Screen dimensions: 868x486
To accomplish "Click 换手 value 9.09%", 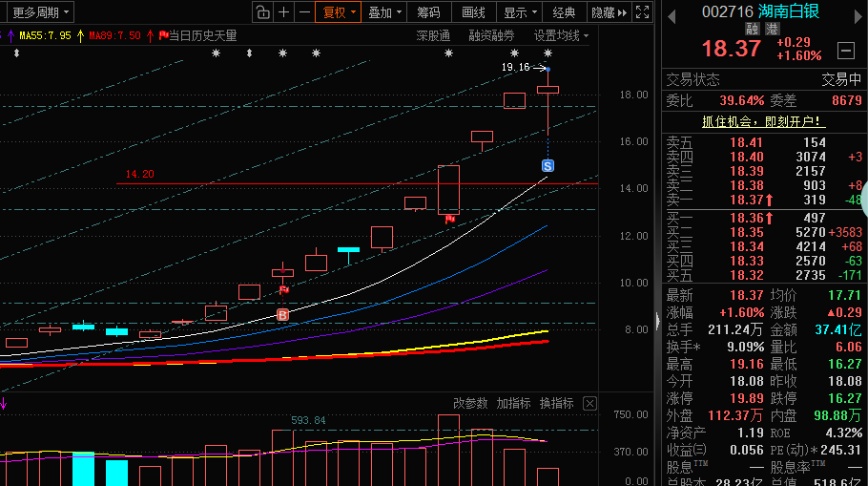I will [x=745, y=347].
